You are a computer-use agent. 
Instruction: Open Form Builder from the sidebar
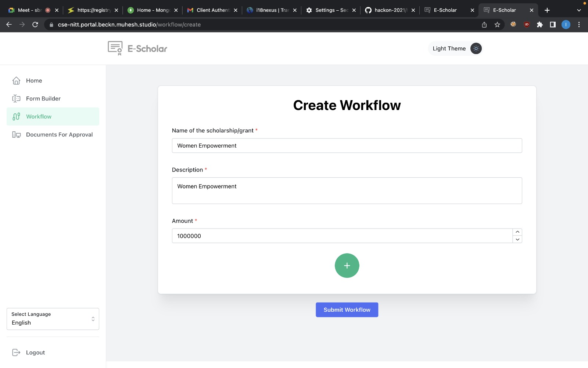(x=53, y=99)
